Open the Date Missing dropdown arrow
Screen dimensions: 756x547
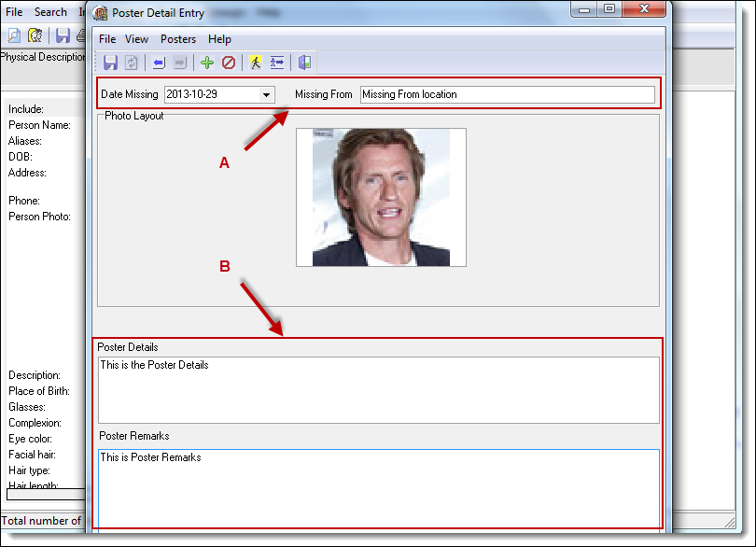pos(266,94)
